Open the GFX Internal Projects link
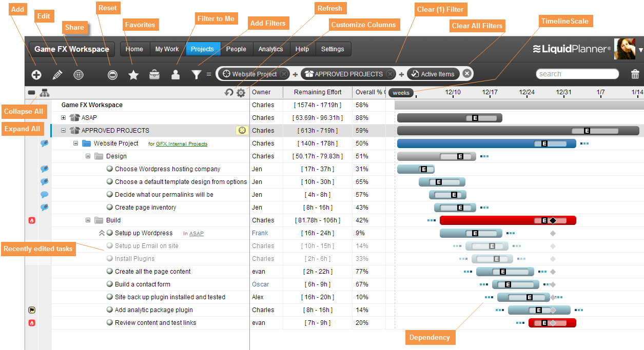The height and width of the screenshot is (350, 644). (x=183, y=143)
